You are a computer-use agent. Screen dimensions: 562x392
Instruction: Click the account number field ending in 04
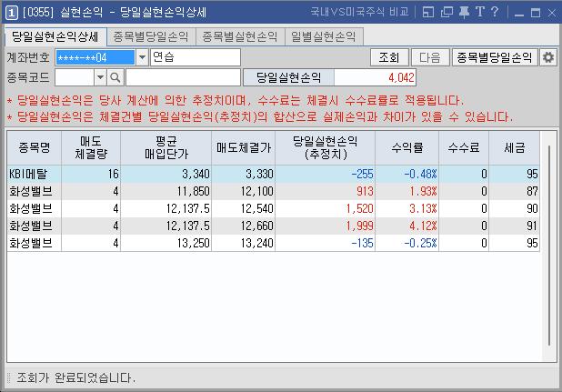click(95, 57)
